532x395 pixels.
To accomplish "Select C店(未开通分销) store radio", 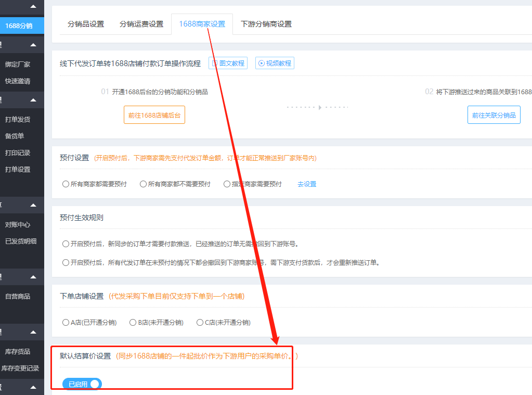I will click(200, 322).
